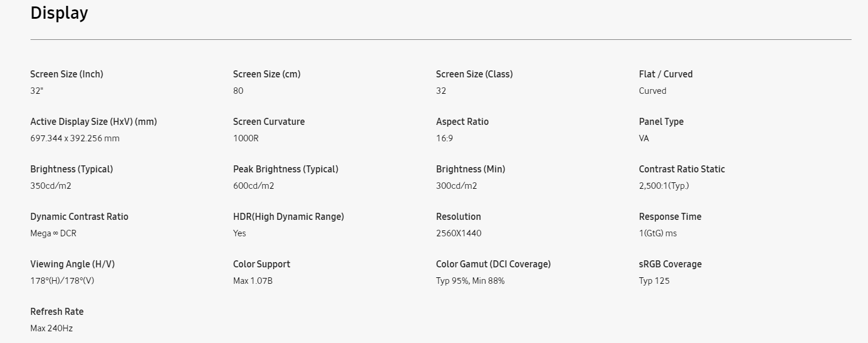Select the Response Time 1(GtG) ms value
This screenshot has width=868, height=343.
[x=658, y=233]
